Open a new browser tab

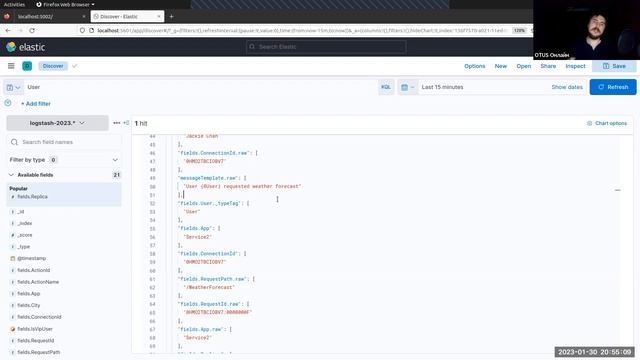tap(171, 17)
